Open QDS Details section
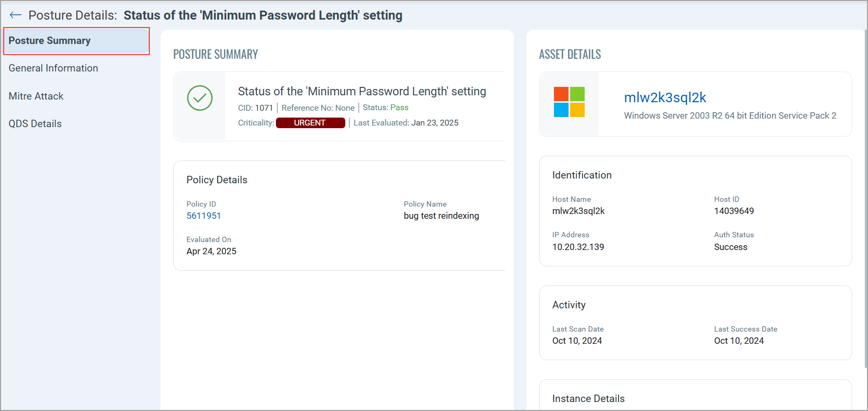This screenshot has width=868, height=411. pos(35,124)
